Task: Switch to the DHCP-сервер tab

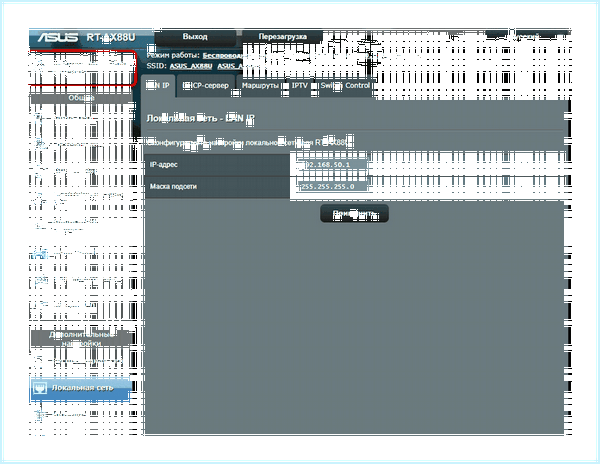Action: [206, 86]
